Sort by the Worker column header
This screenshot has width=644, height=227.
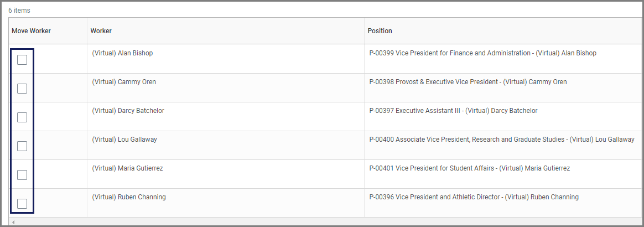(x=101, y=31)
